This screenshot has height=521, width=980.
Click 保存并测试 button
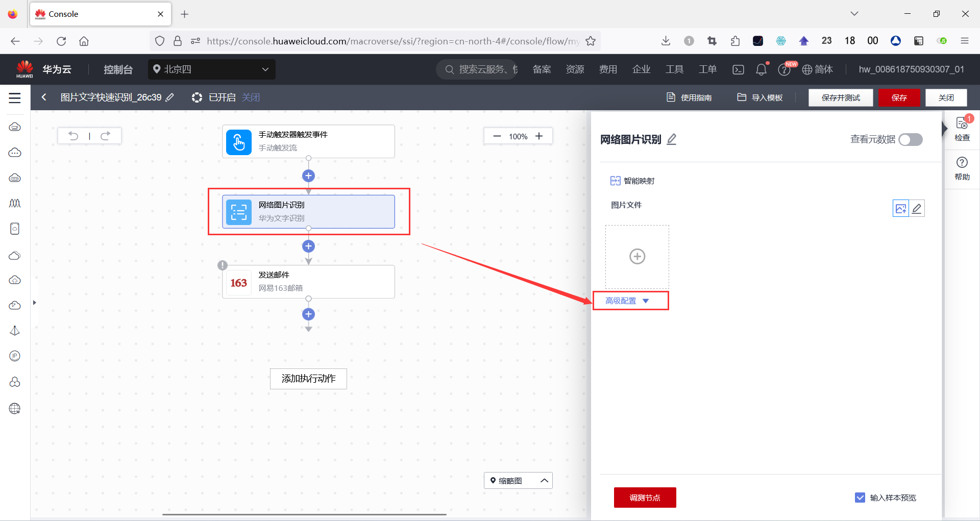pyautogui.click(x=841, y=97)
